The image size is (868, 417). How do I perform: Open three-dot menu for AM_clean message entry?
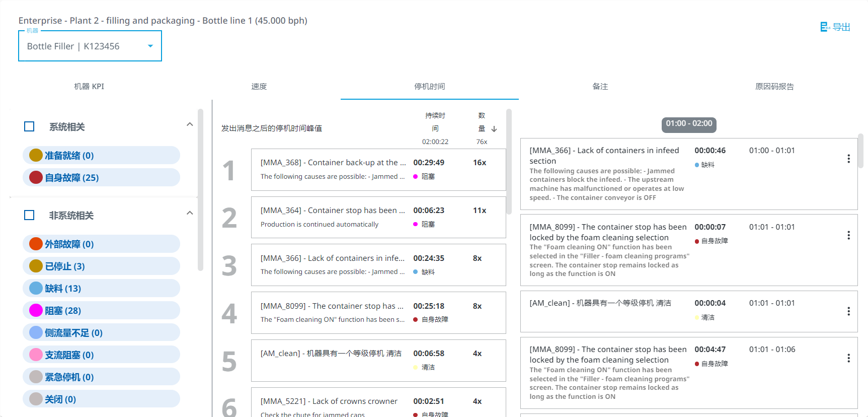[848, 311]
